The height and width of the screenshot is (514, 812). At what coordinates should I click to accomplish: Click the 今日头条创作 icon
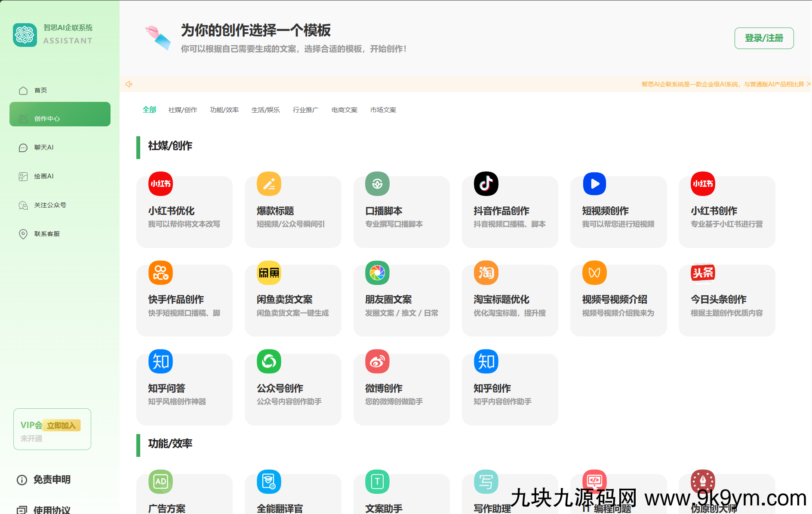pyautogui.click(x=703, y=272)
